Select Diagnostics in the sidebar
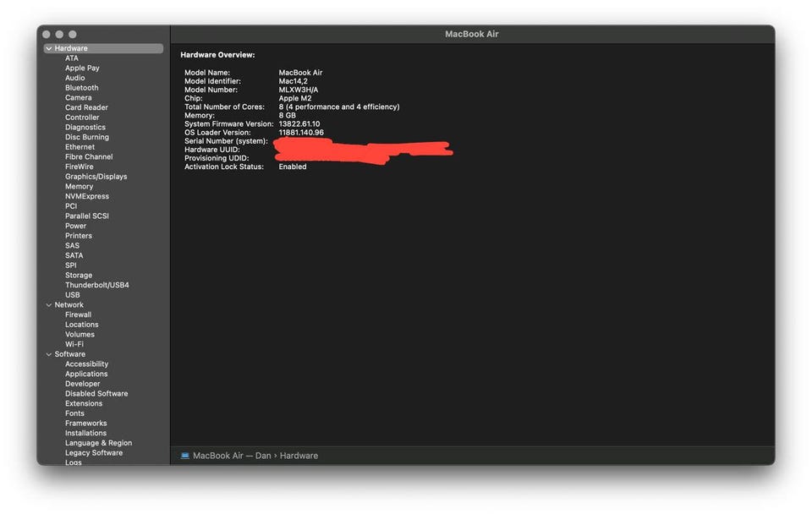 pyautogui.click(x=85, y=127)
